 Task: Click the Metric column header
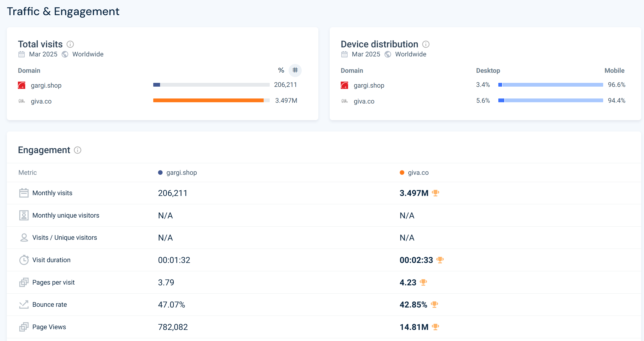pos(27,173)
